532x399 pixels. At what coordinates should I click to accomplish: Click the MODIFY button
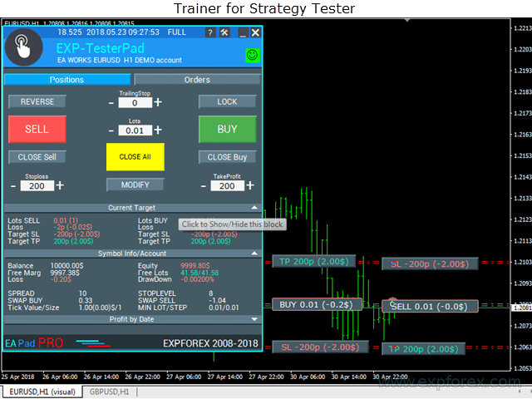[135, 185]
